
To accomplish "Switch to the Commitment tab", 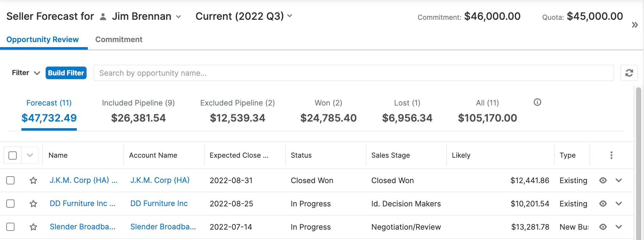I will coord(119,40).
